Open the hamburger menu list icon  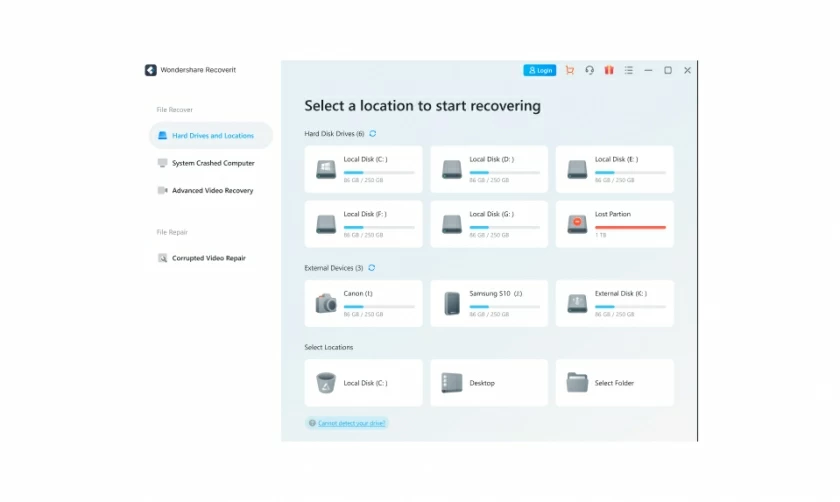click(x=628, y=70)
